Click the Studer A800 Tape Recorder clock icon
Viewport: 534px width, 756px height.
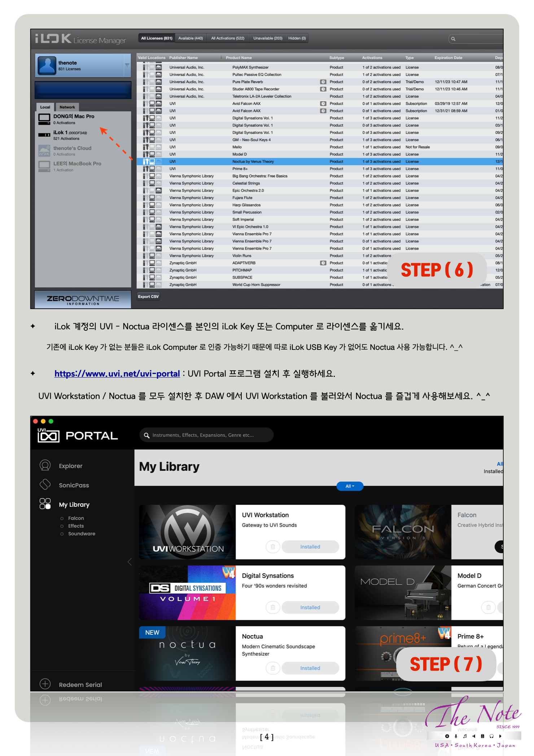[323, 89]
